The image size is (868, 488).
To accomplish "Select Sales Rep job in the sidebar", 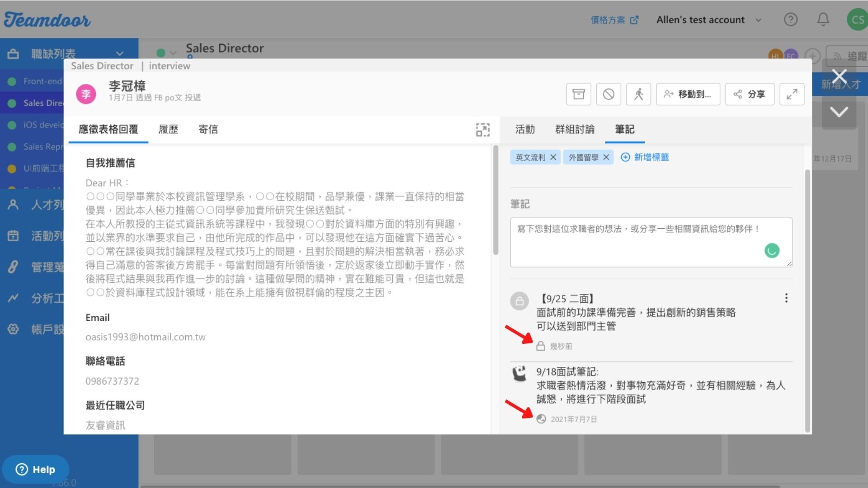I will 35,146.
